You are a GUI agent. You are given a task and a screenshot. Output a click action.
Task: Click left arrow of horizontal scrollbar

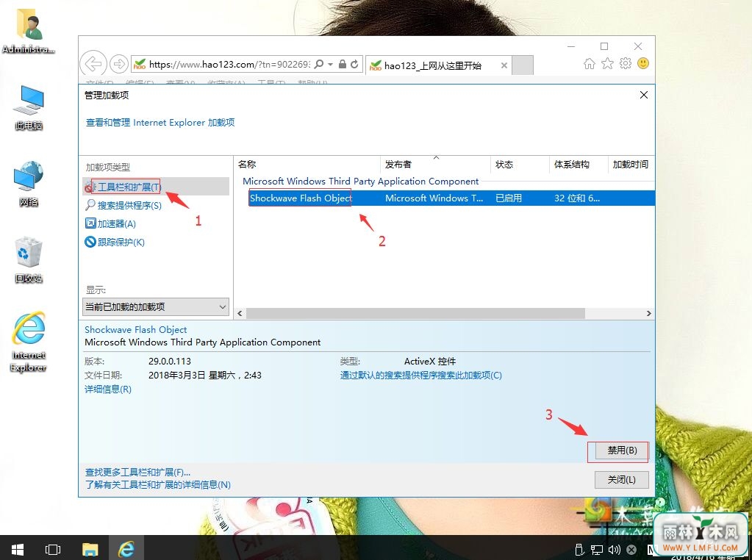coord(240,314)
